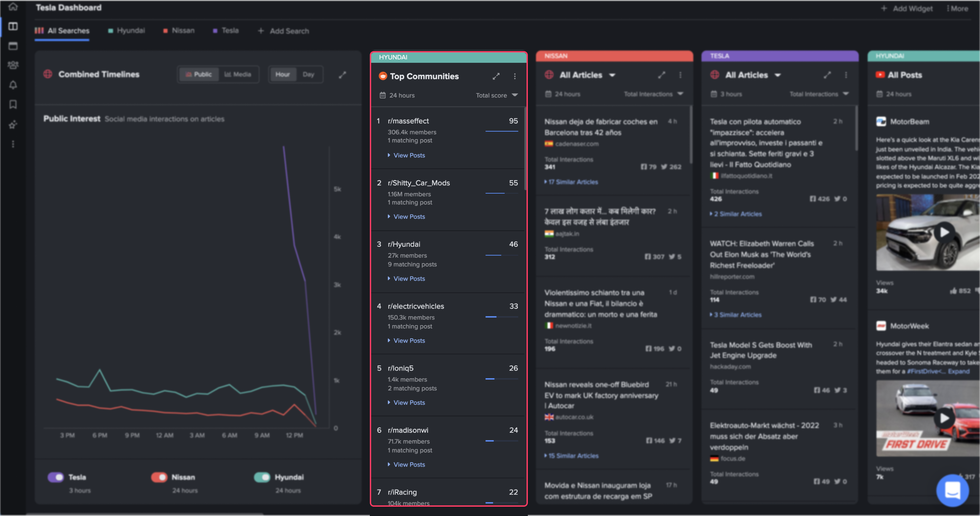Click the calendar icon next to 24 hours in Top Communities

(382, 95)
